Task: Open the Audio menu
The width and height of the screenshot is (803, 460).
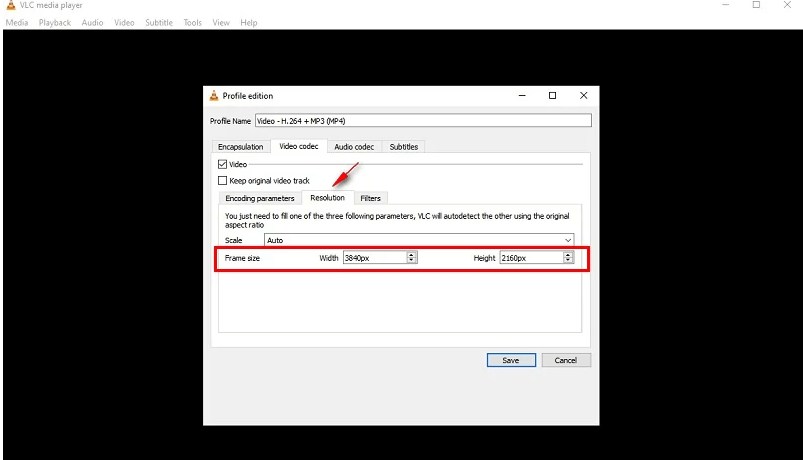Action: click(92, 23)
